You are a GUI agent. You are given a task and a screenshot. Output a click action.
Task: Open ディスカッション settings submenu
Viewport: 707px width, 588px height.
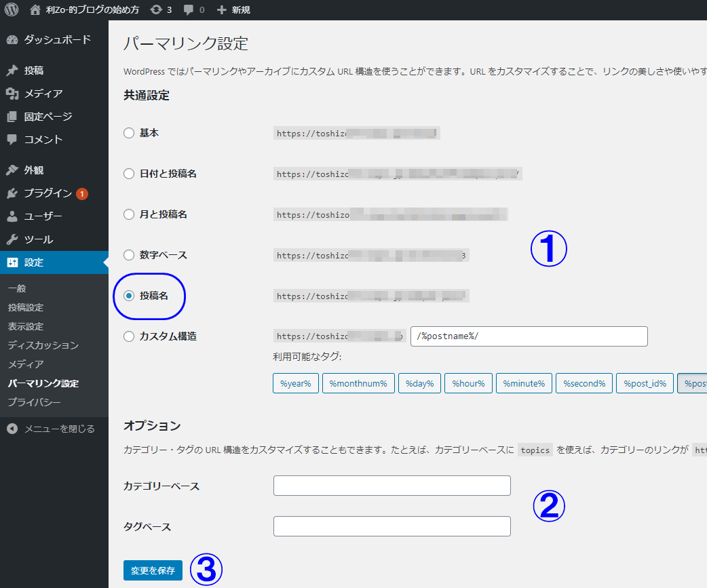click(43, 345)
